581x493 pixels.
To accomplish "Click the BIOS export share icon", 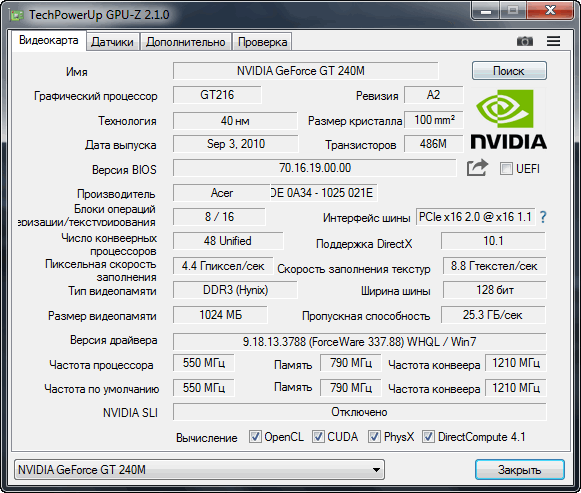I will pos(477,168).
